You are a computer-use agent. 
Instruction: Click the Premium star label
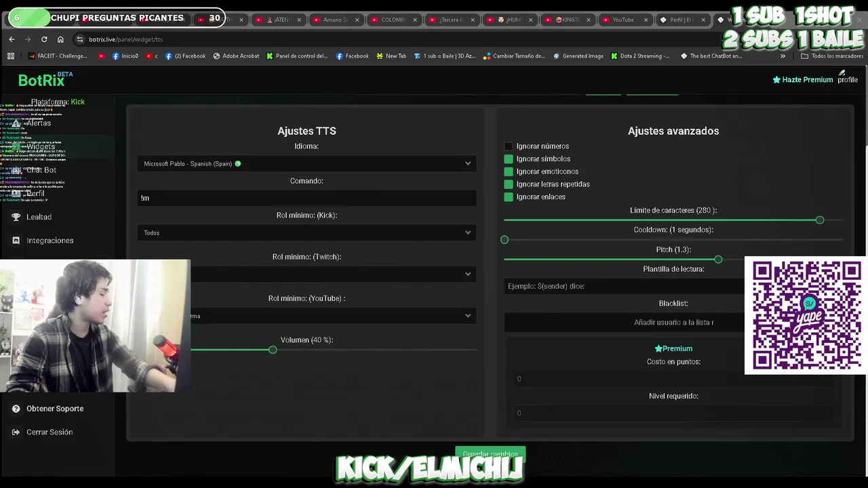(673, 348)
